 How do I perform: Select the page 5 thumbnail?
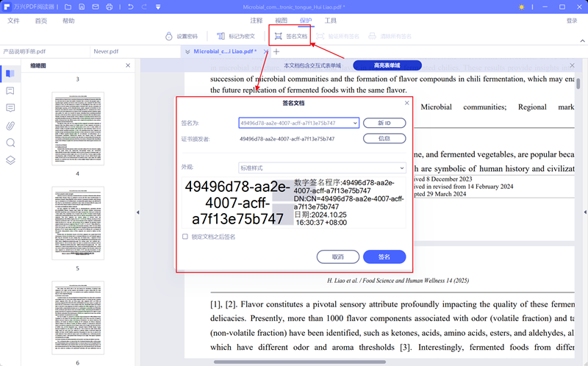(78, 223)
